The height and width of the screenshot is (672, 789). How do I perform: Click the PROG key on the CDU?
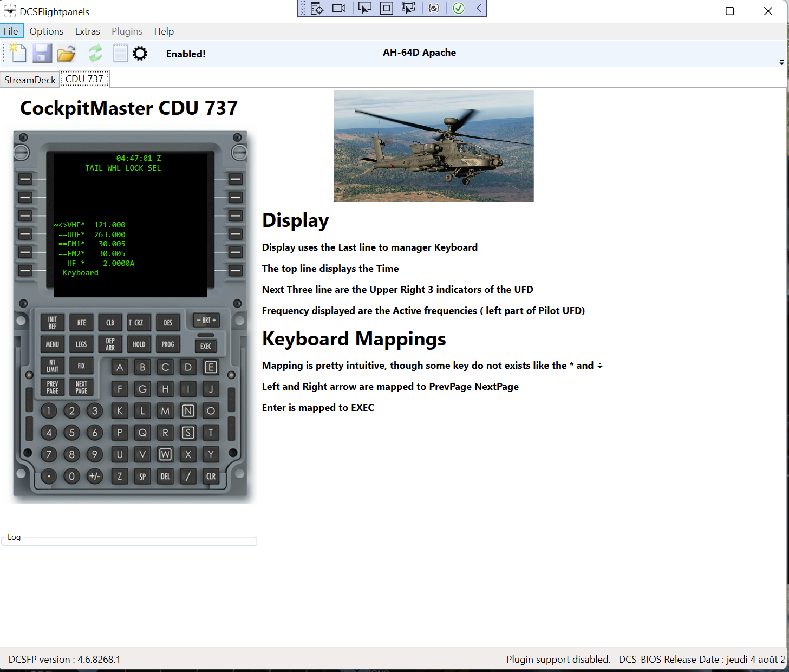click(168, 344)
